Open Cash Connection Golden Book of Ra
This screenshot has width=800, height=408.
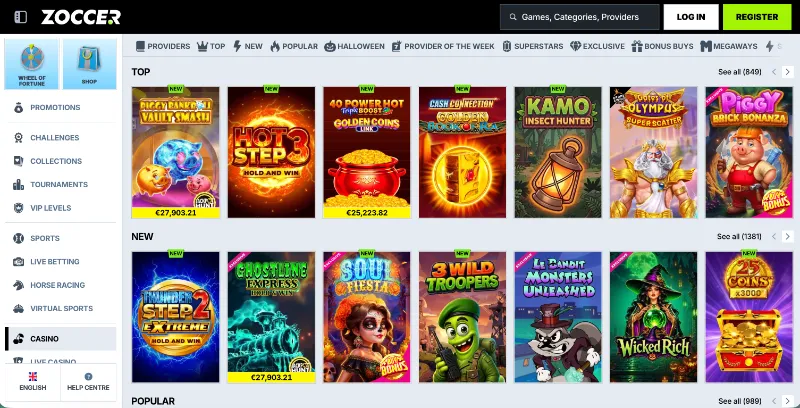[462, 152]
